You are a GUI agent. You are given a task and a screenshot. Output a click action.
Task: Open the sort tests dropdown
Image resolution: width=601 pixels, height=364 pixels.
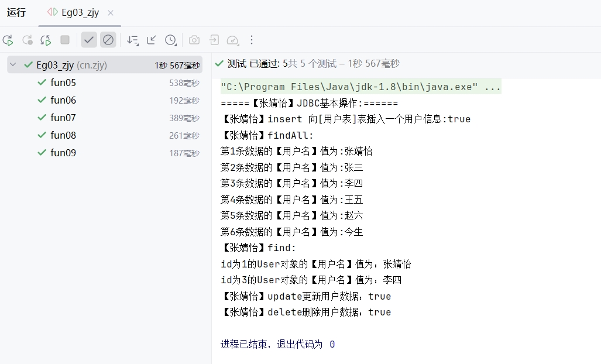pyautogui.click(x=133, y=40)
